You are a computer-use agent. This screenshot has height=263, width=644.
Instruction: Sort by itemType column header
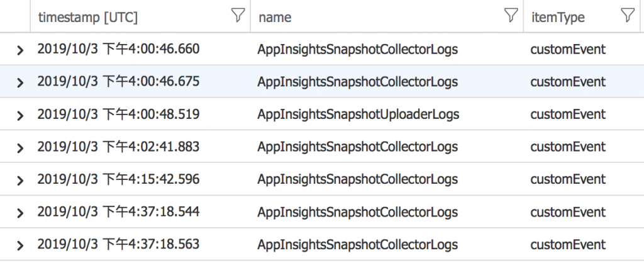[x=558, y=17]
